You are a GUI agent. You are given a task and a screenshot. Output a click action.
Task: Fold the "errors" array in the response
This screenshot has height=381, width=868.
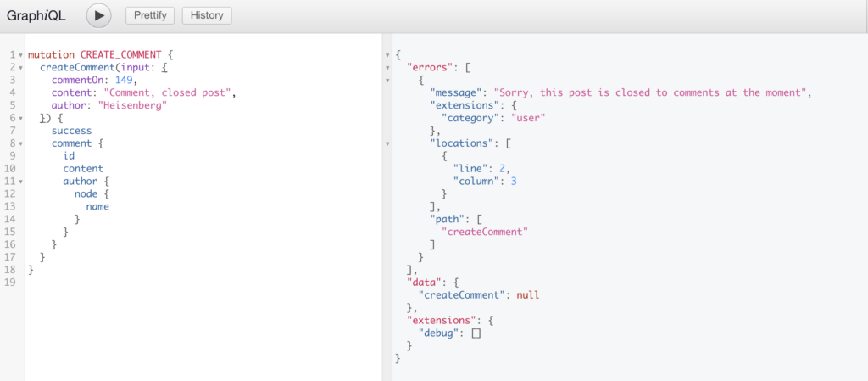[388, 68]
